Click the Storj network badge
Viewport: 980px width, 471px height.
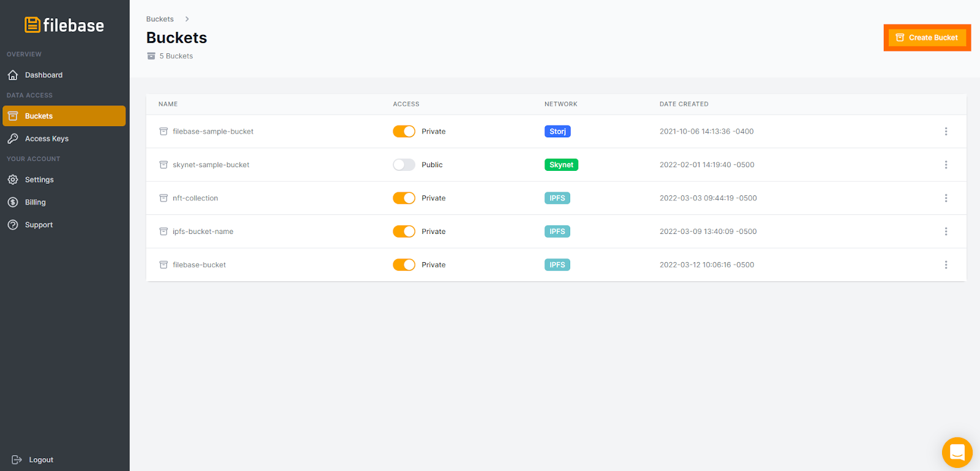pyautogui.click(x=557, y=132)
